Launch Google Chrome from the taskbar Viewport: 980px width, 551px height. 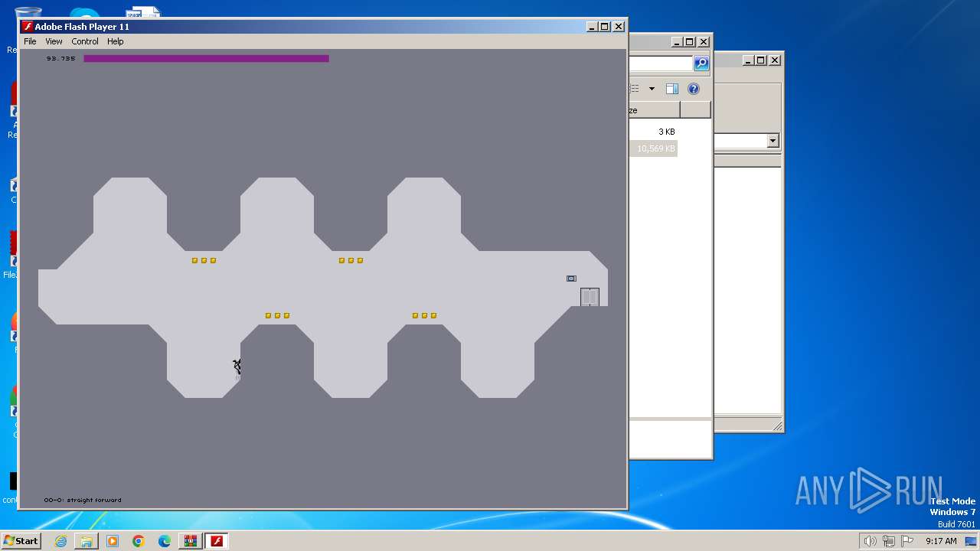[139, 541]
